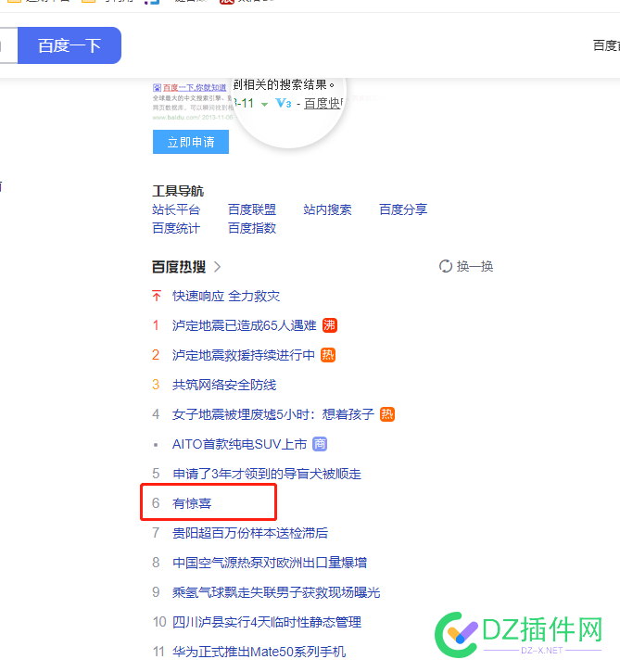
Task: Click the 换一换 text label
Action: [474, 266]
